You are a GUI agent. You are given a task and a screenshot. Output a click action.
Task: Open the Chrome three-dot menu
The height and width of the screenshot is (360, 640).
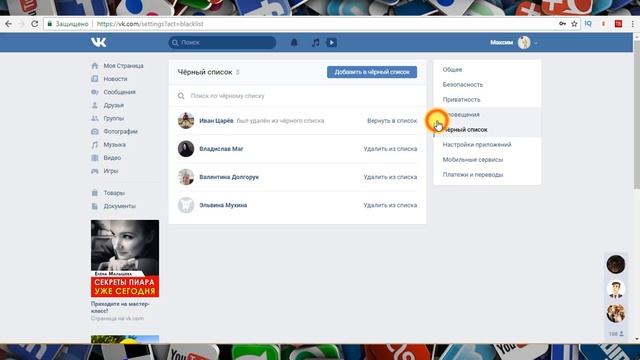pyautogui.click(x=633, y=24)
